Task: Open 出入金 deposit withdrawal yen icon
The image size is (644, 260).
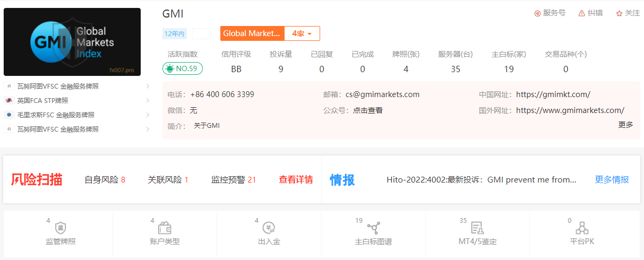Action: tap(269, 228)
